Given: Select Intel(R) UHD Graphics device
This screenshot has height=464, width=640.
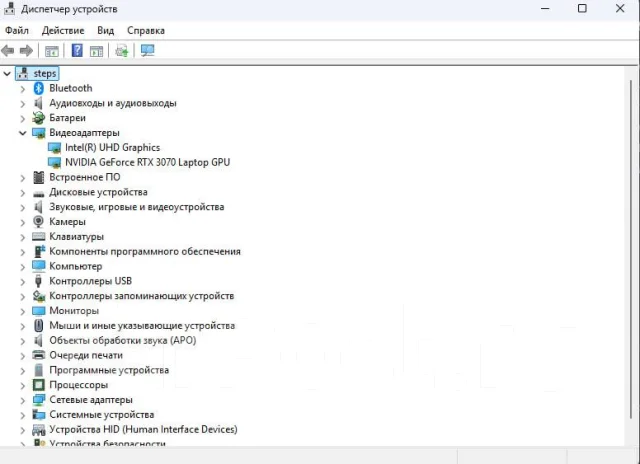Looking at the screenshot, I should click(x=113, y=147).
